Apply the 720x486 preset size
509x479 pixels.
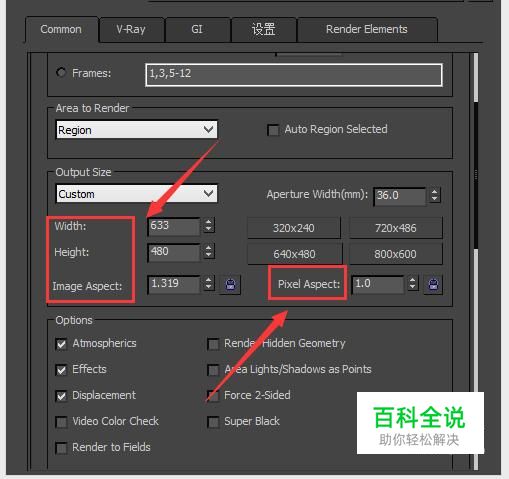pyautogui.click(x=396, y=228)
